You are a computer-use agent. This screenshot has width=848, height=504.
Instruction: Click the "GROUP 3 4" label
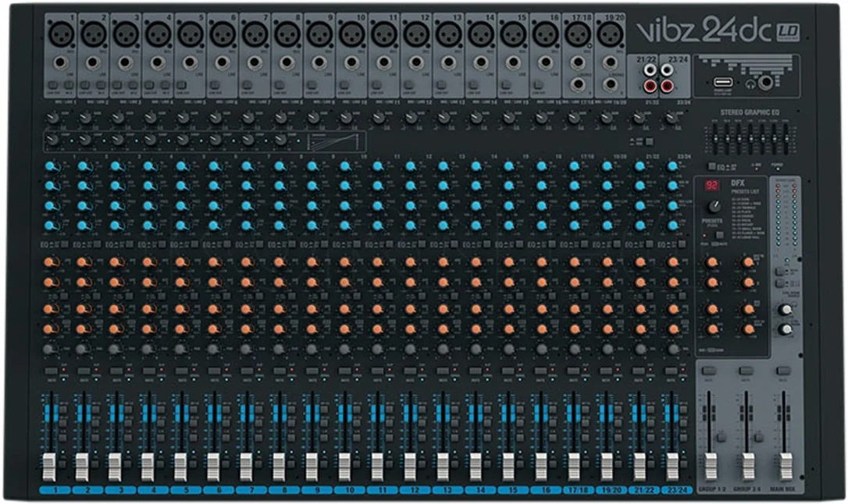tap(746, 489)
